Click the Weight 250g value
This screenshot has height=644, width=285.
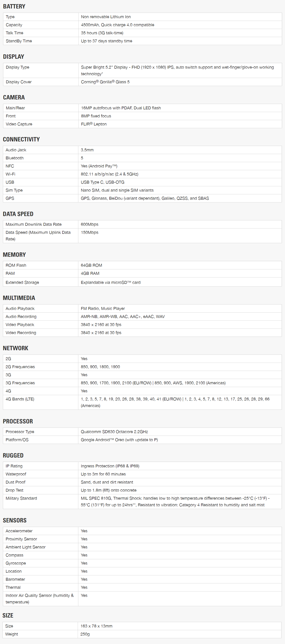click(x=85, y=634)
